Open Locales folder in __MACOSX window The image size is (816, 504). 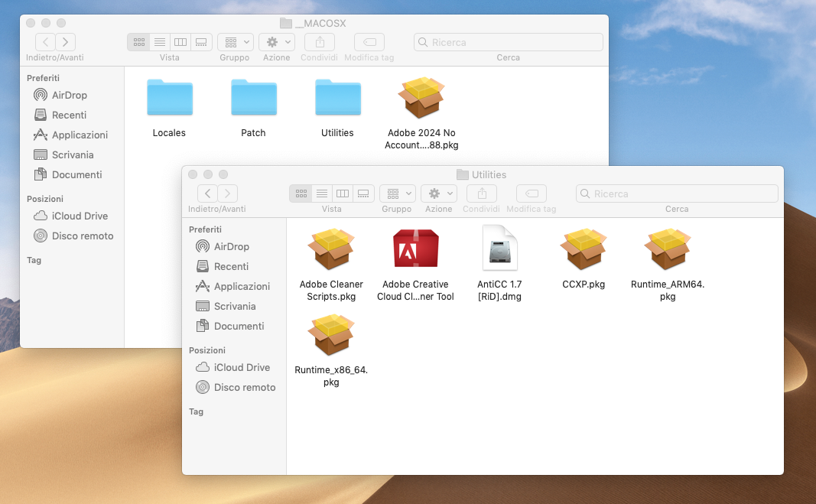coord(170,98)
